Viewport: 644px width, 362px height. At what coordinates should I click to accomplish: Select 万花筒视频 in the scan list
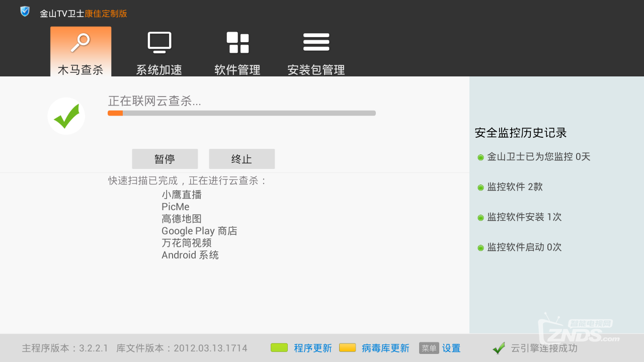pyautogui.click(x=187, y=243)
